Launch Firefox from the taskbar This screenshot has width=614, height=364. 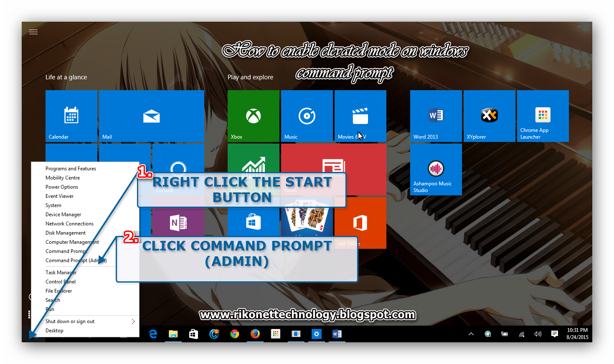pos(255,334)
